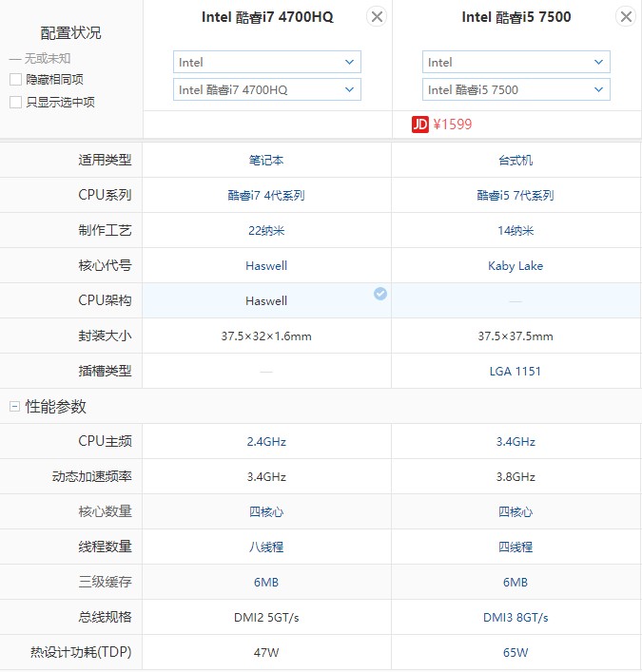Enable 只显示选中项 checkbox
Image resolution: width=642 pixels, height=672 pixels.
tap(15, 102)
